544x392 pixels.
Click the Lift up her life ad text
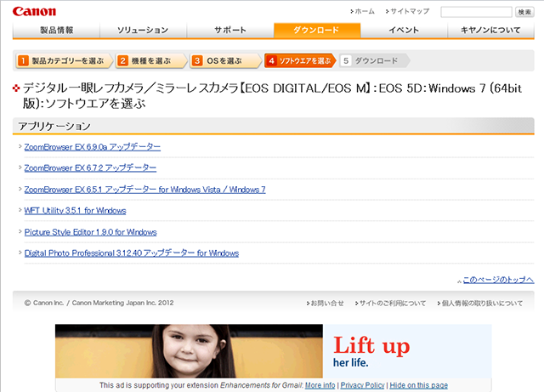click(x=371, y=352)
